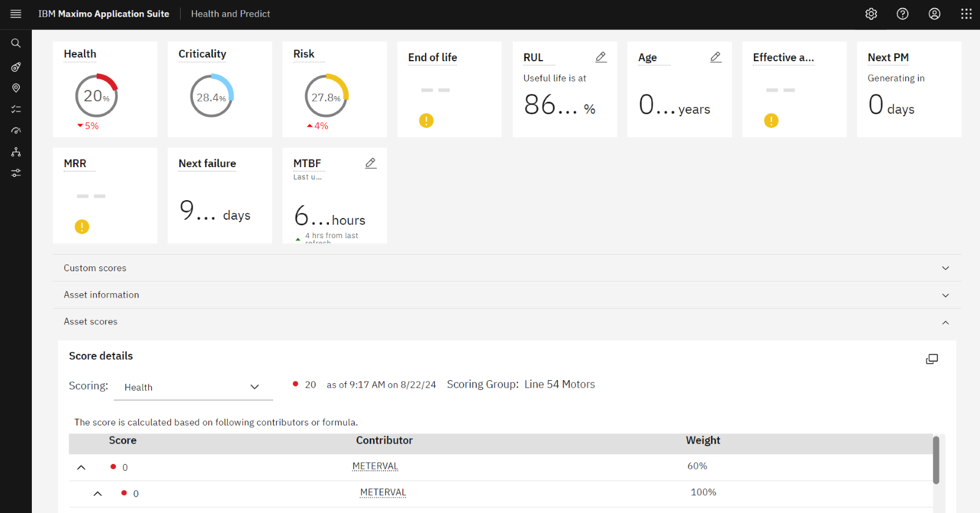Open METERVAL contributor link with 60% weight
Viewport: 980px width, 513px height.
375,466
